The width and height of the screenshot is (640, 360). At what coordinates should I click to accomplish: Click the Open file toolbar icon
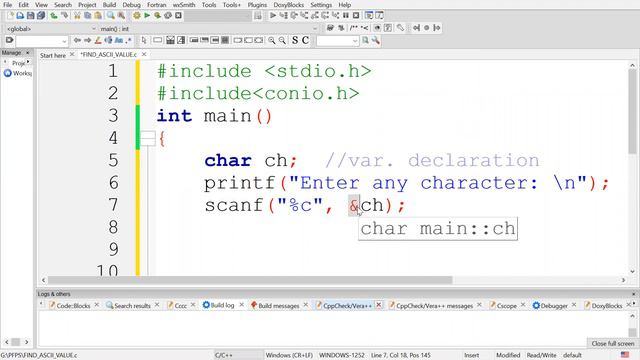[x=20, y=16]
